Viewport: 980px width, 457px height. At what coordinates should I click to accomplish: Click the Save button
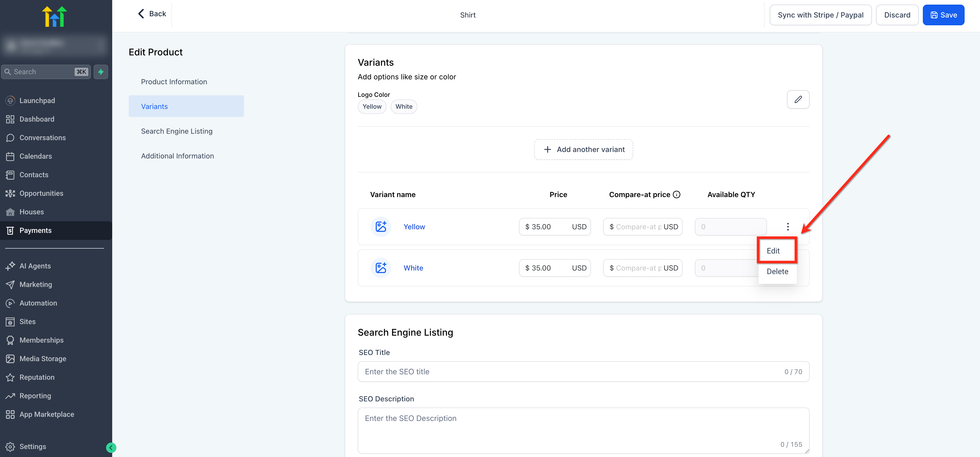point(943,15)
